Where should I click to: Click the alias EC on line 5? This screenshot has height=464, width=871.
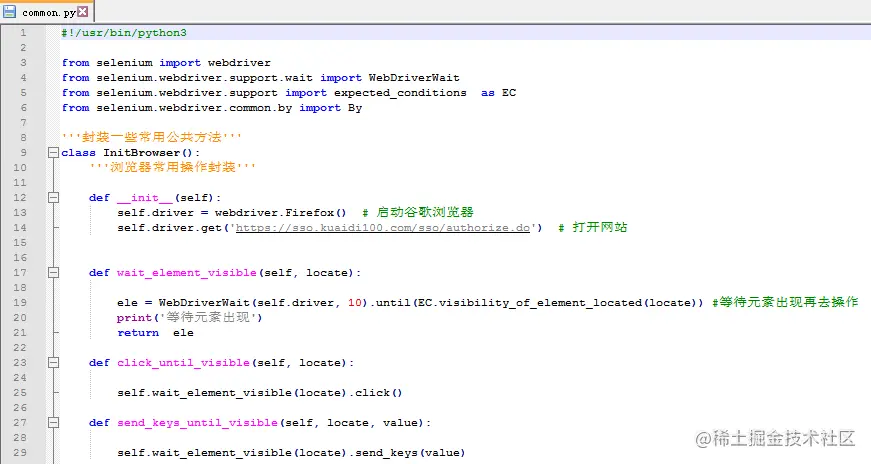click(x=509, y=93)
